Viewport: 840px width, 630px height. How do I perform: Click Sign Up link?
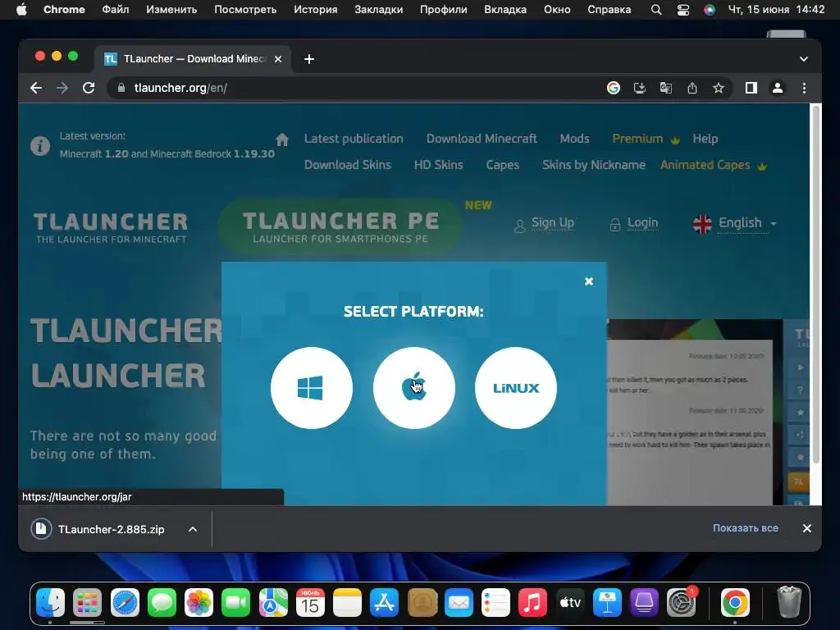click(x=552, y=223)
